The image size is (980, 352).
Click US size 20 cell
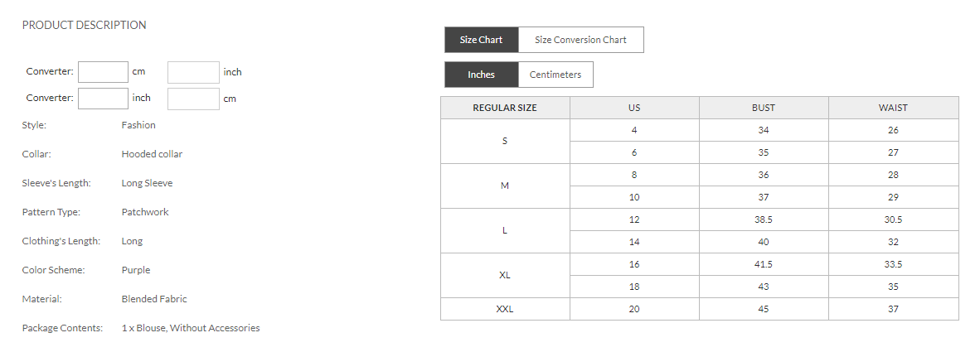(634, 309)
